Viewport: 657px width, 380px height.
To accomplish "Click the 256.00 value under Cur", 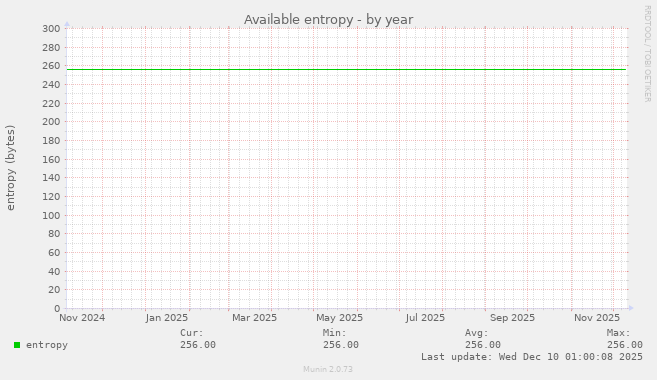I will (x=198, y=345).
